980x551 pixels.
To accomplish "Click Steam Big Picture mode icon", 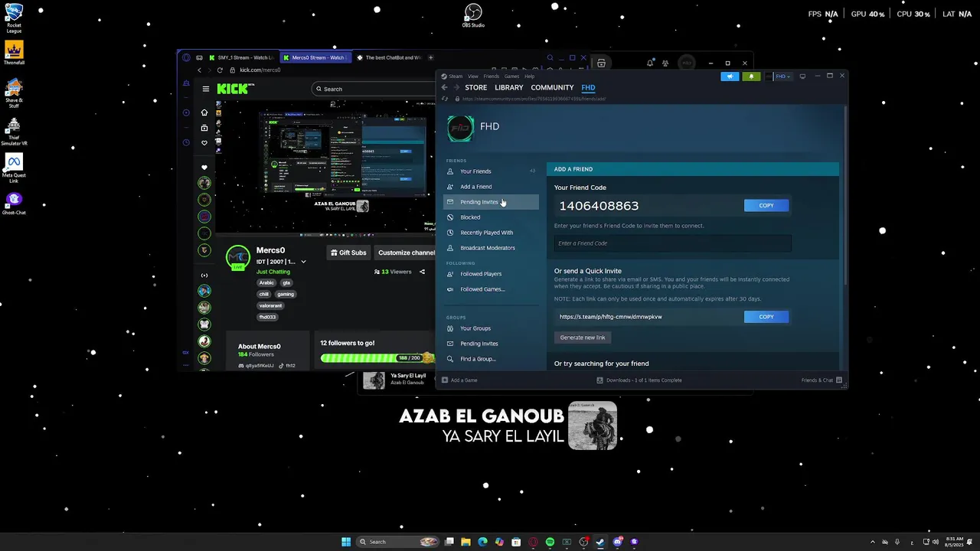I will tap(802, 77).
